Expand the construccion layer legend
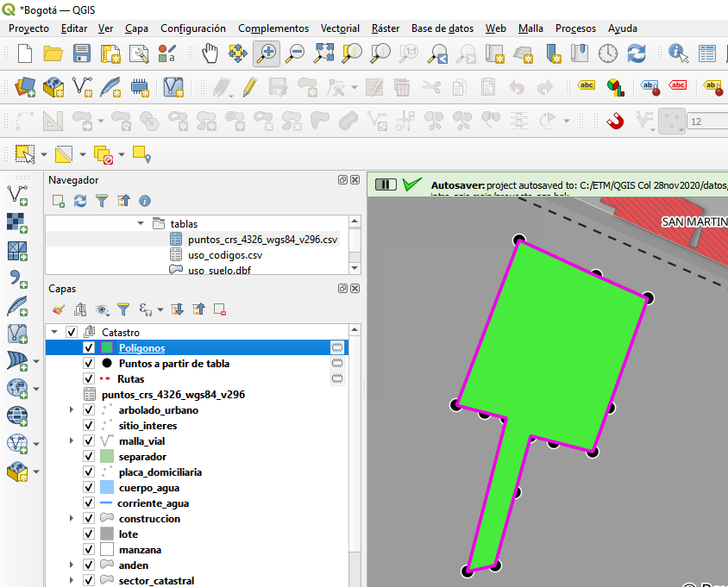This screenshot has width=728, height=587. [x=72, y=518]
